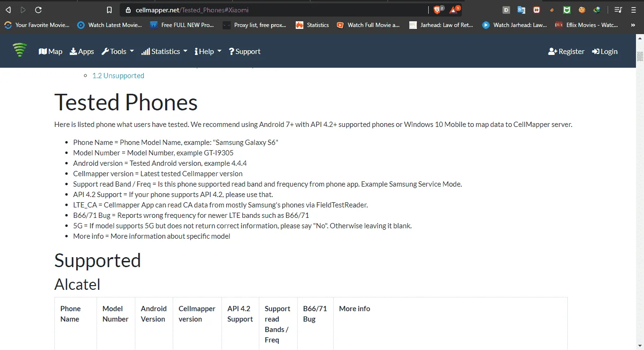Open the round cookie extension icon
This screenshot has width=644, height=350.
click(x=582, y=9)
